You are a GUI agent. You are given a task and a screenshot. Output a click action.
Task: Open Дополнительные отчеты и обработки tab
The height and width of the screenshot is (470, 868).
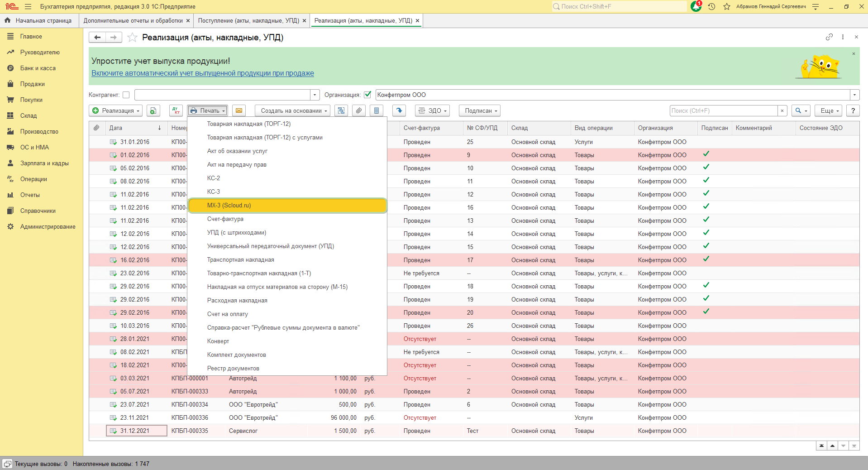[x=133, y=21]
